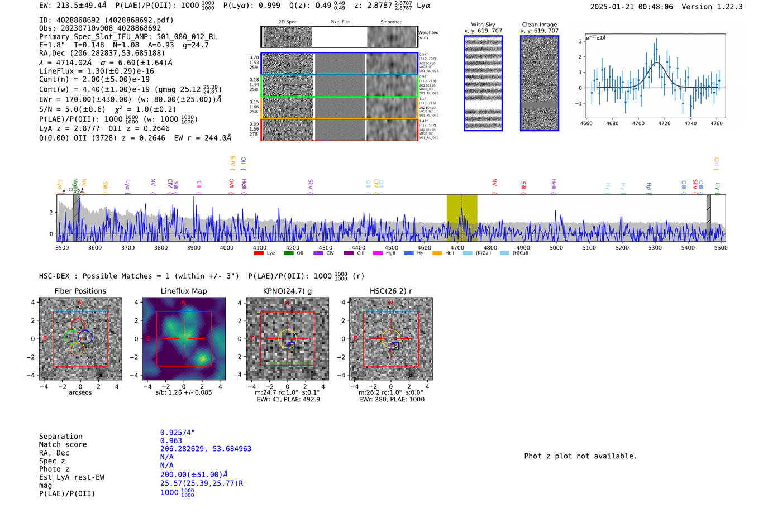Click the small blue square in HSC image
This screenshot has height=532, width=782.
coord(395,346)
